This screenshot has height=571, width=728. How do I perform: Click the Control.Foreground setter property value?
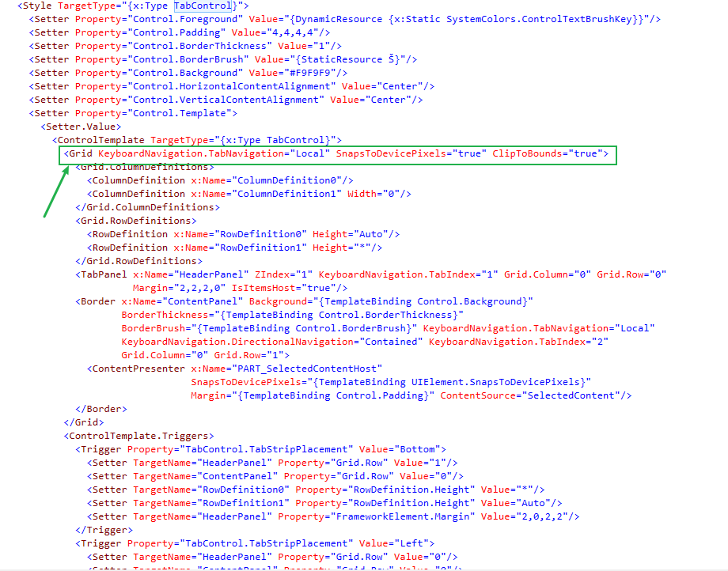[188, 20]
